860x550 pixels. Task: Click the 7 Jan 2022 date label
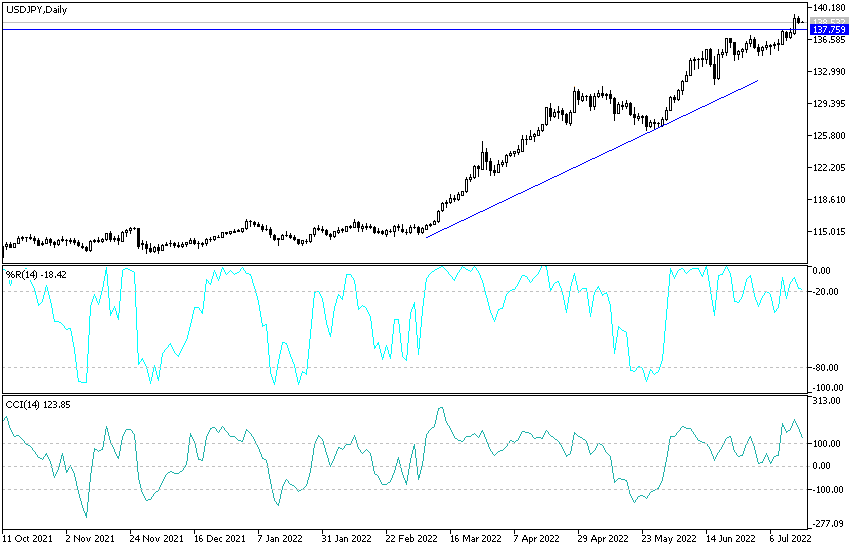point(280,538)
